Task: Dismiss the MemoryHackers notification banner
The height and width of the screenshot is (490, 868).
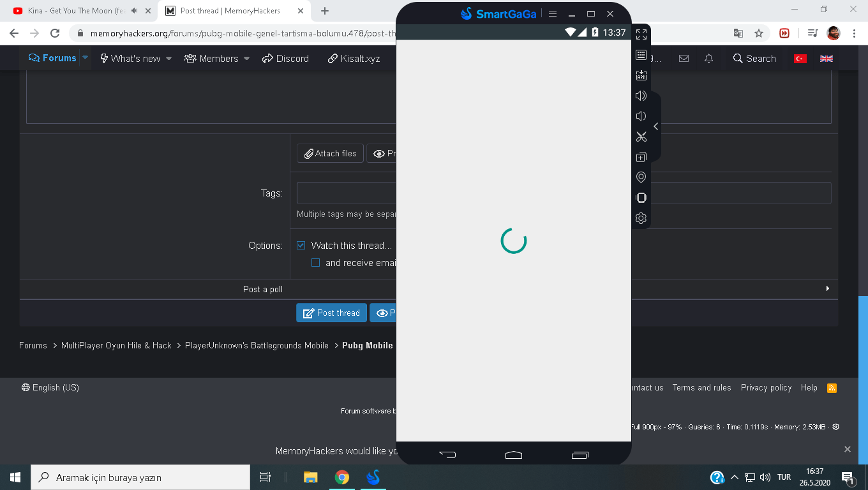Action: [x=848, y=449]
